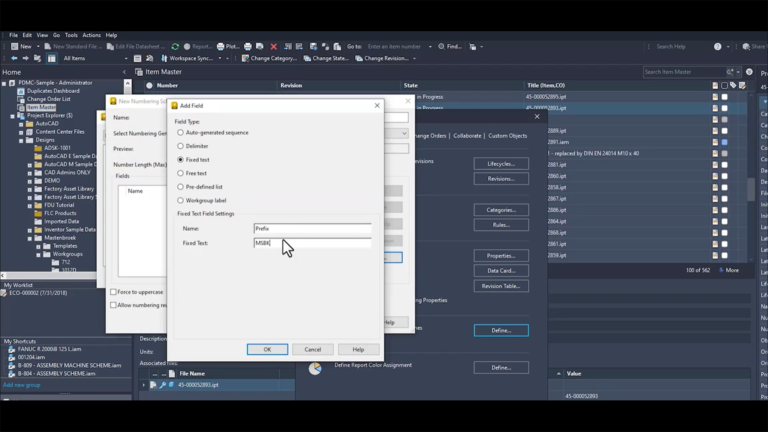Enable Force to uppercase checkbox

114,292
